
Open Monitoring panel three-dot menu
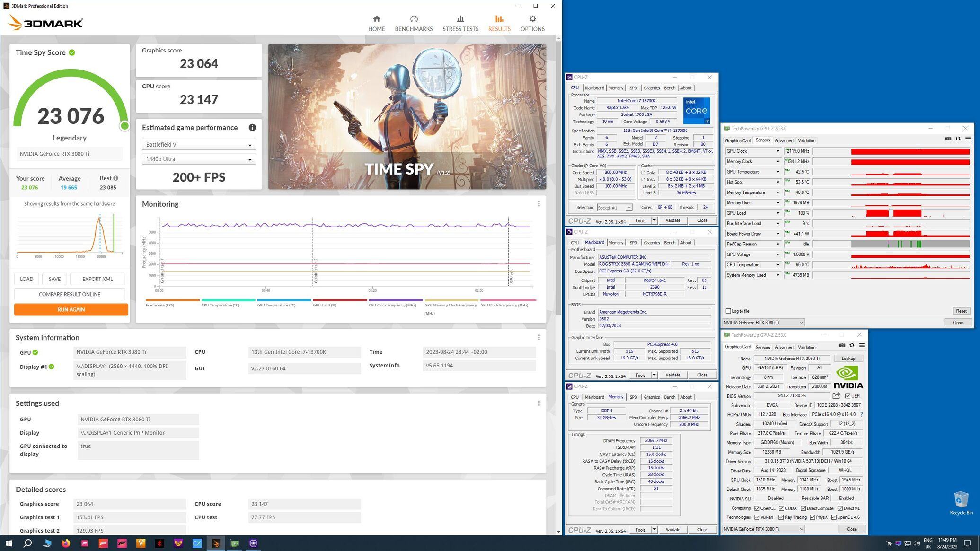coord(539,204)
